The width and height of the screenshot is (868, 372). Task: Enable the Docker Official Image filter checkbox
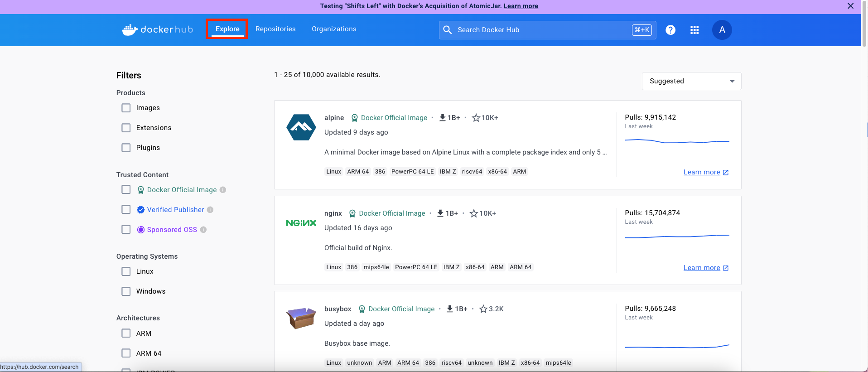tap(126, 190)
